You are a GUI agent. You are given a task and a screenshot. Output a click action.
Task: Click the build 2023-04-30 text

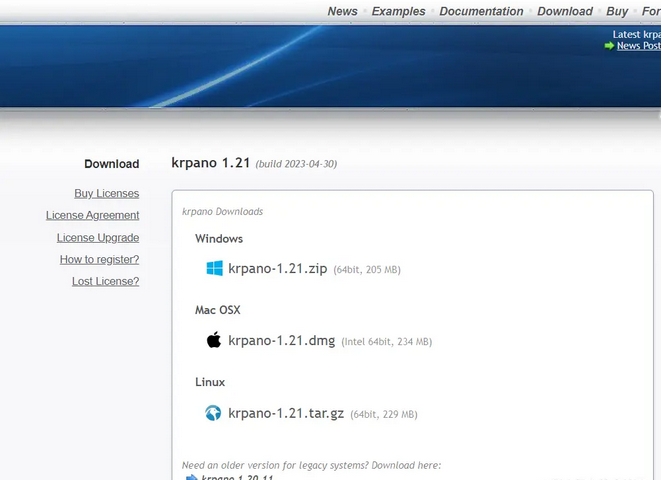tap(296, 164)
